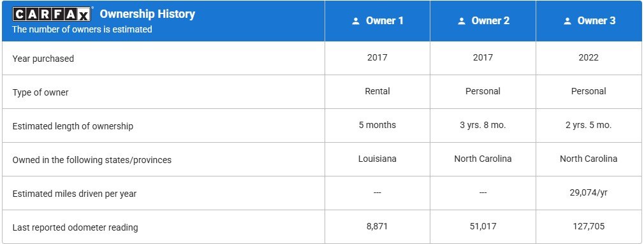Viewport: 644px width, 244px height.
Task: Click the Estimated miles driven per year label
Action: coord(73,194)
